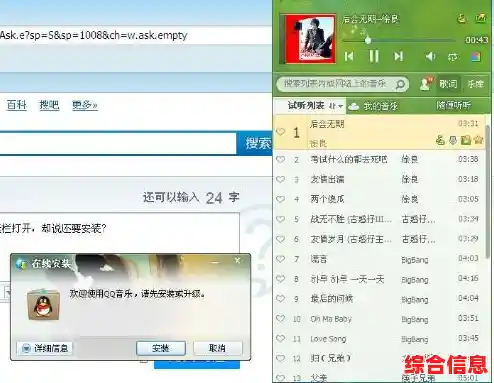494x383 pixels.
Task: Click the QQ penguin icon in the install dialog
Action: [43, 305]
